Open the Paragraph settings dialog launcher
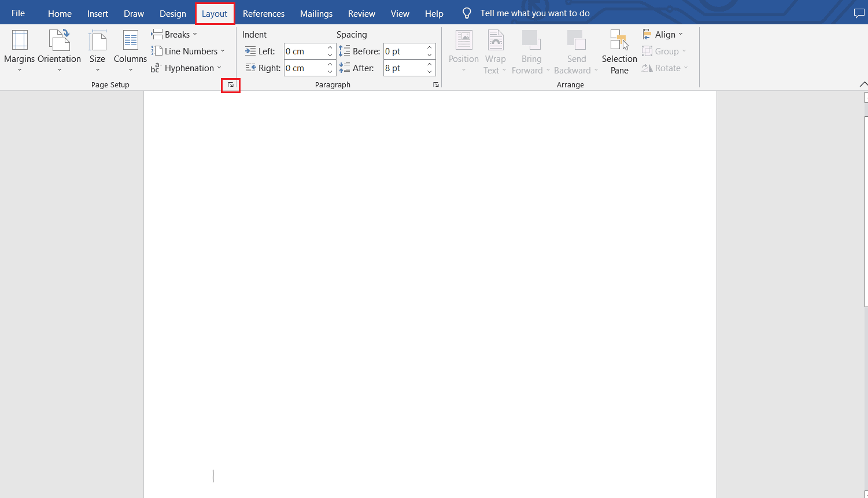 pyautogui.click(x=436, y=84)
